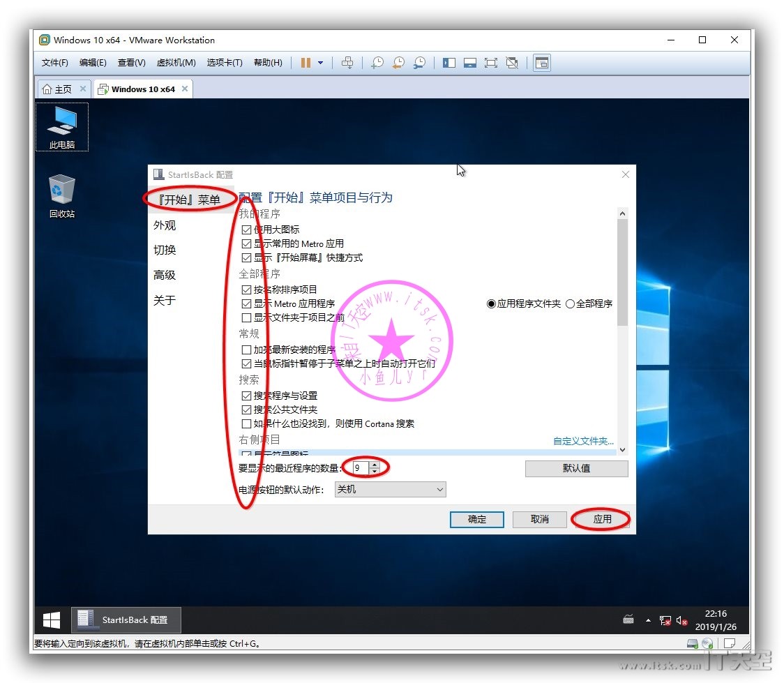Click the settings list scroll down arrow
This screenshot has height=683, width=784.
coord(622,449)
